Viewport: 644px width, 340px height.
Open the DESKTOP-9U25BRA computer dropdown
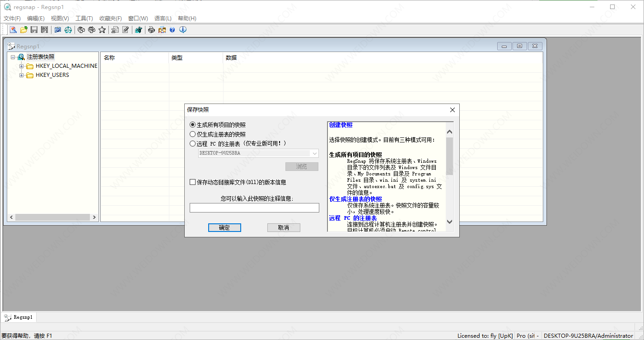[x=315, y=153]
